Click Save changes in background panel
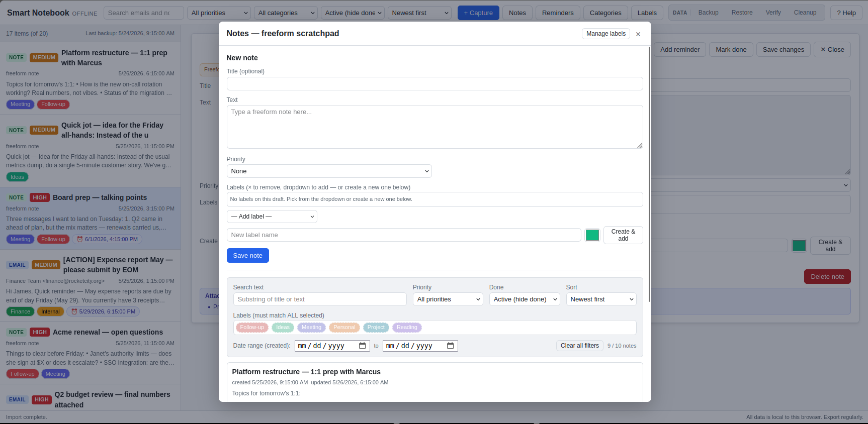868x424 pixels. (x=783, y=50)
